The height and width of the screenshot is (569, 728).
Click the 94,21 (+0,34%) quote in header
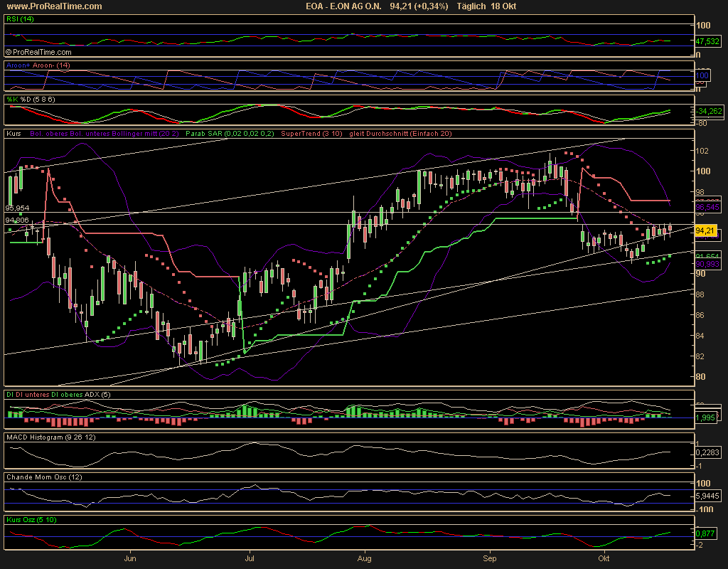pos(419,6)
